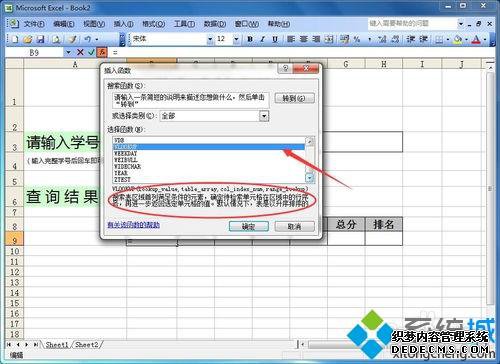Apply percent style icon
The width and height of the screenshot is (500, 364).
(357, 39)
